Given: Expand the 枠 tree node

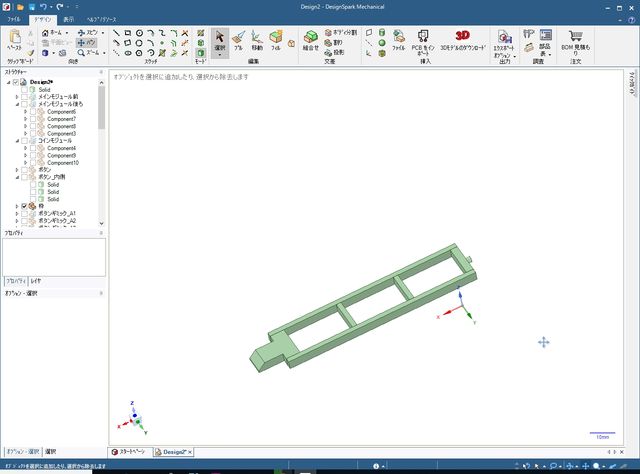Looking at the screenshot, I should click(x=17, y=206).
